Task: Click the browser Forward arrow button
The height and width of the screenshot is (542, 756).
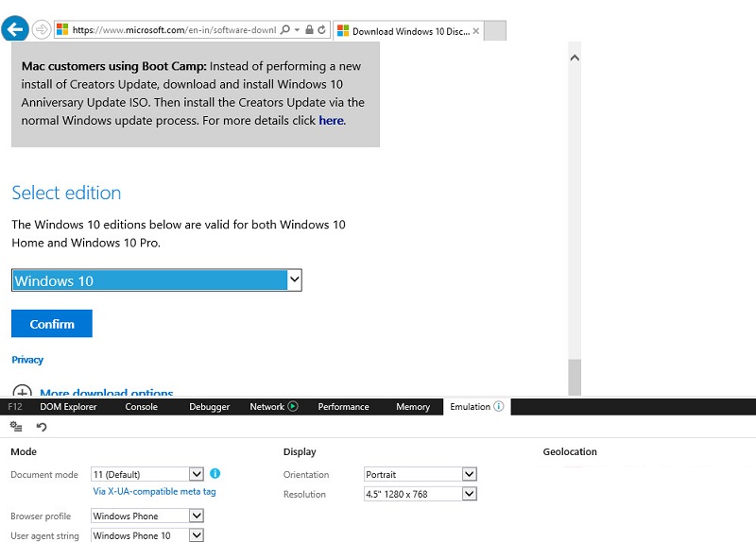Action: (x=42, y=30)
